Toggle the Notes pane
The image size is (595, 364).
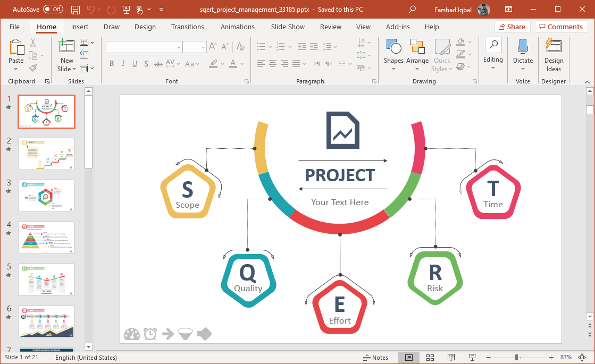tap(375, 358)
